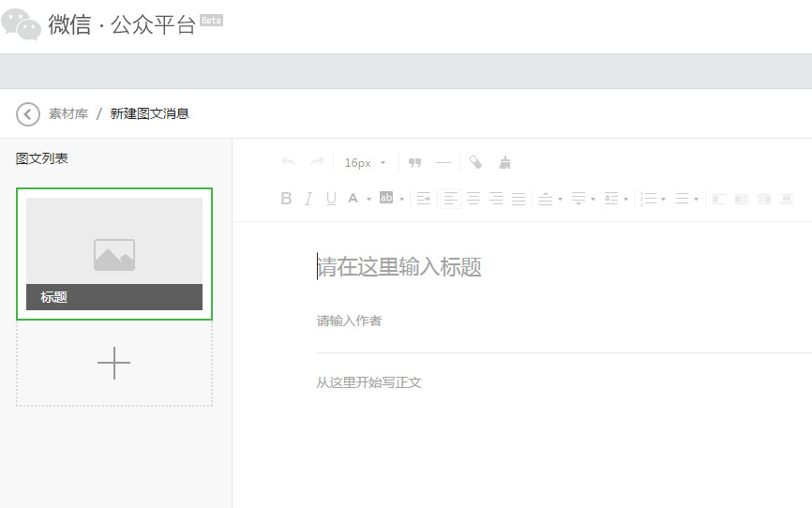This screenshot has height=508, width=812.
Task: Apply the ab background highlight color
Action: tap(386, 198)
